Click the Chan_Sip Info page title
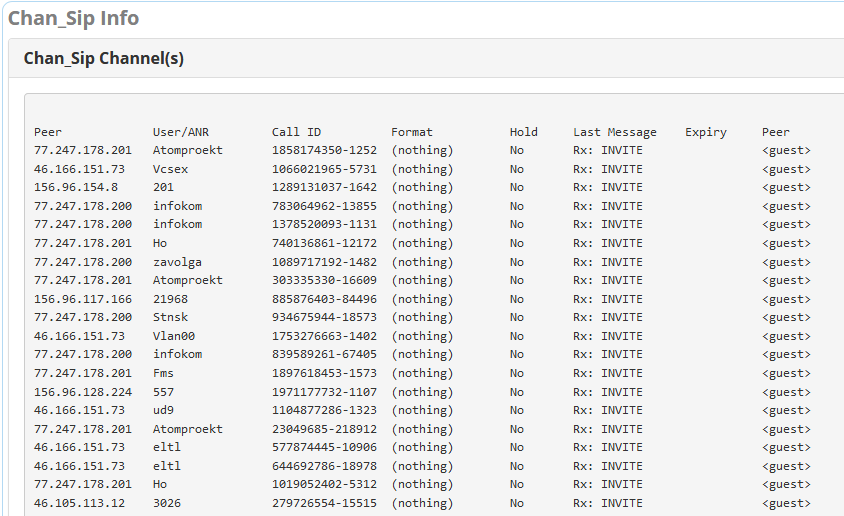 click(x=74, y=18)
